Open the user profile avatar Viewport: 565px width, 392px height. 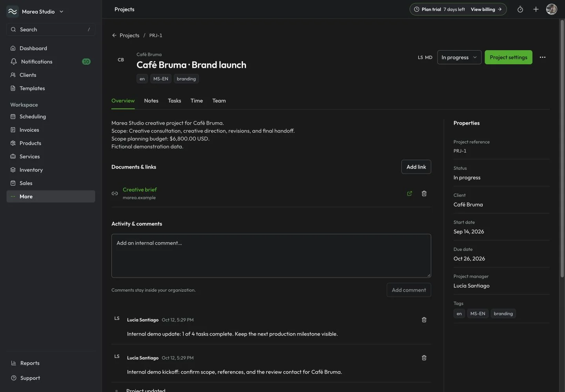click(552, 9)
